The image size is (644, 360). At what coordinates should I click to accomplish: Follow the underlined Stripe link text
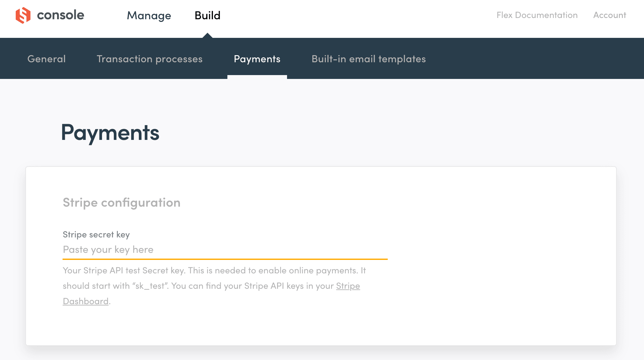coord(348,286)
